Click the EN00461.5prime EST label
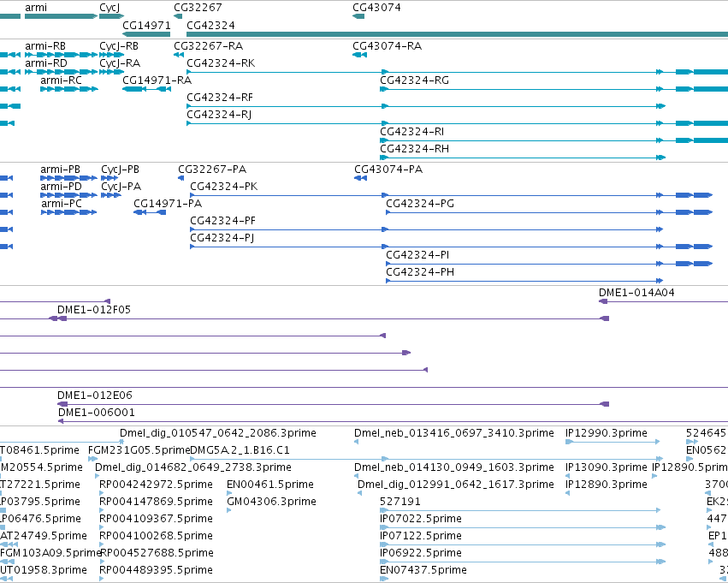 tap(270, 485)
